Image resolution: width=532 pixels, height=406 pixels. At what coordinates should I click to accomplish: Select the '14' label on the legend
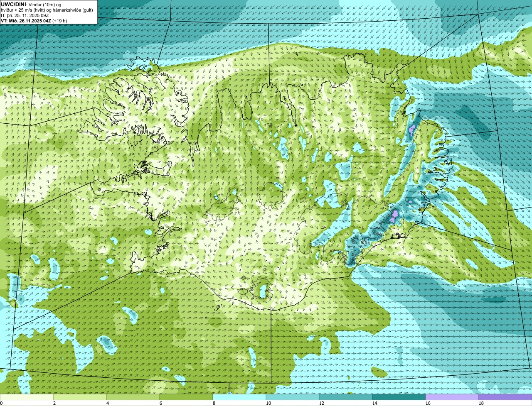pyautogui.click(x=375, y=403)
